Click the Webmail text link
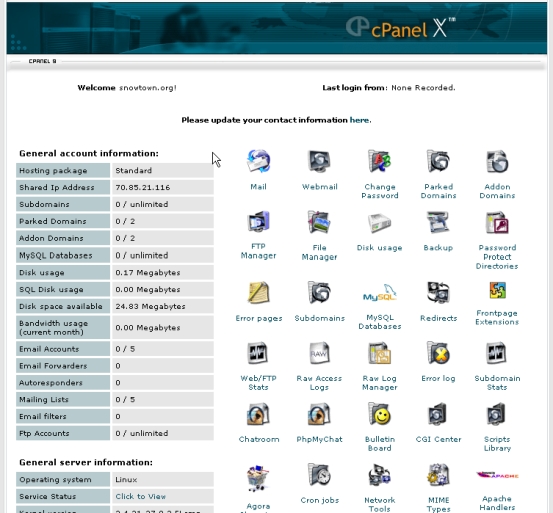553x513 pixels. pyautogui.click(x=320, y=187)
